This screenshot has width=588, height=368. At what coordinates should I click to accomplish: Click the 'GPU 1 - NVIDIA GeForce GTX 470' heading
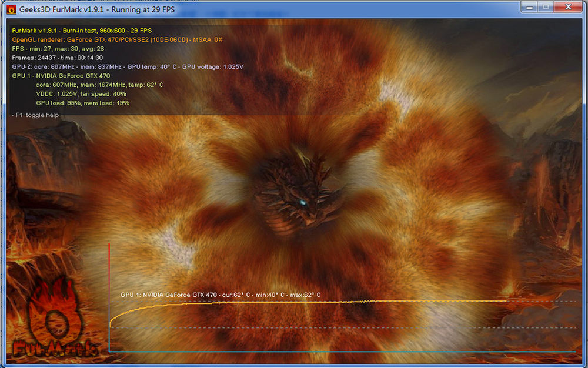coord(61,76)
